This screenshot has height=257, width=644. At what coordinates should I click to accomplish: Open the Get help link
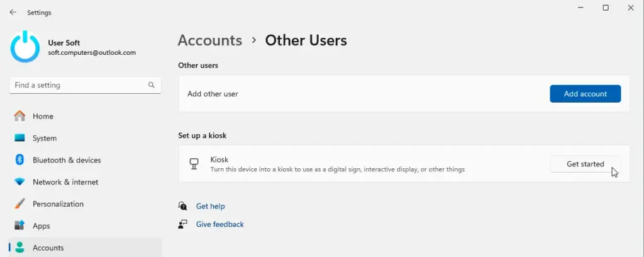click(210, 206)
